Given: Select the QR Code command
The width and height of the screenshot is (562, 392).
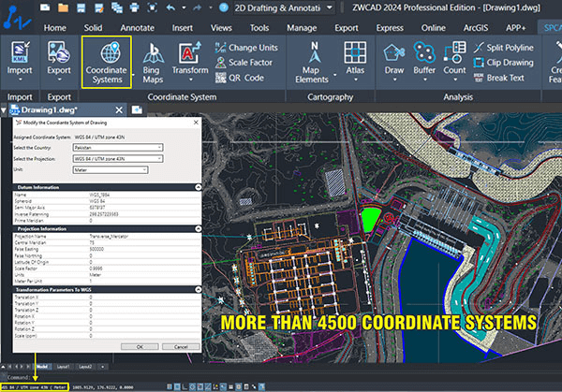Looking at the screenshot, I should click(x=240, y=78).
